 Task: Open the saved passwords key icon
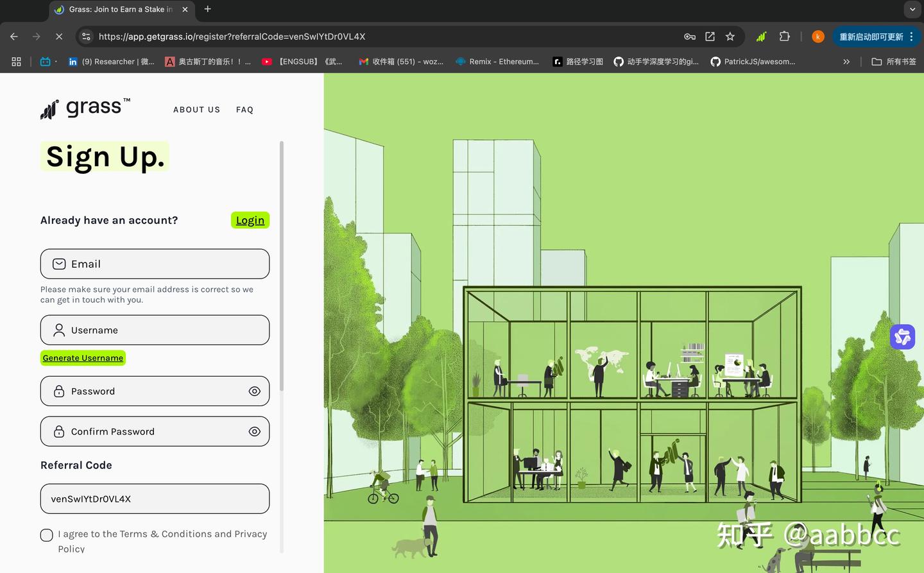pos(690,37)
